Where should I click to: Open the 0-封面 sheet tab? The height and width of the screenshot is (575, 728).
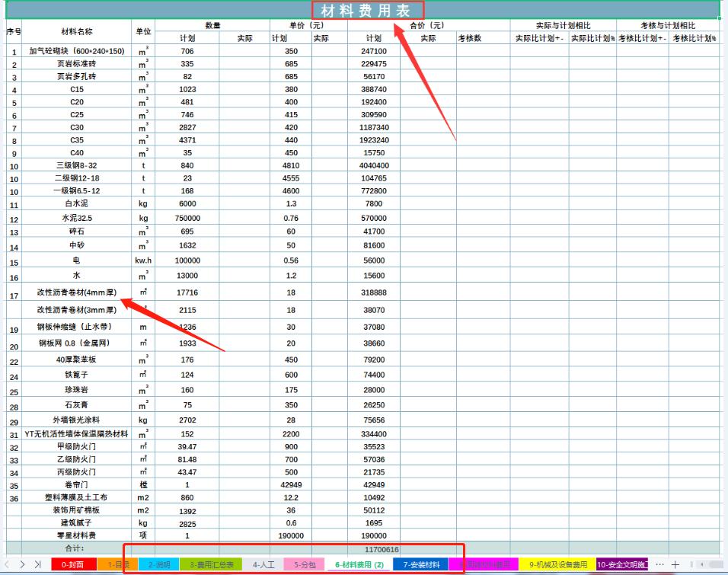(73, 564)
